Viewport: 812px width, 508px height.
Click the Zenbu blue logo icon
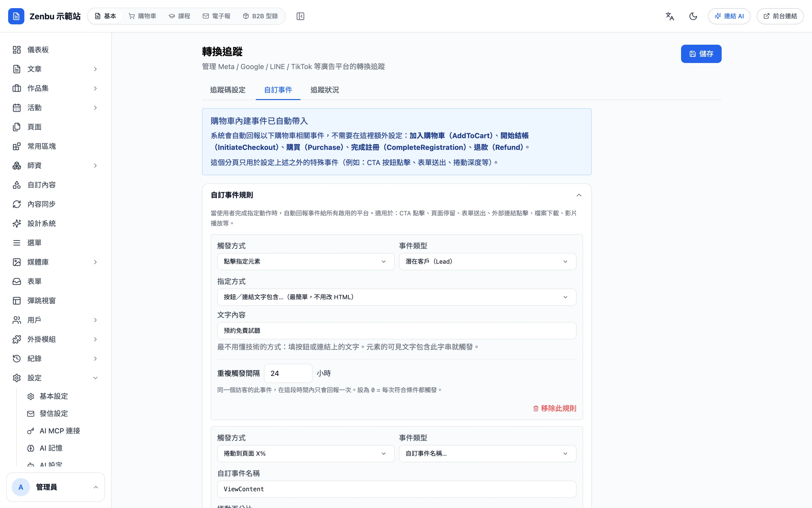click(16, 16)
